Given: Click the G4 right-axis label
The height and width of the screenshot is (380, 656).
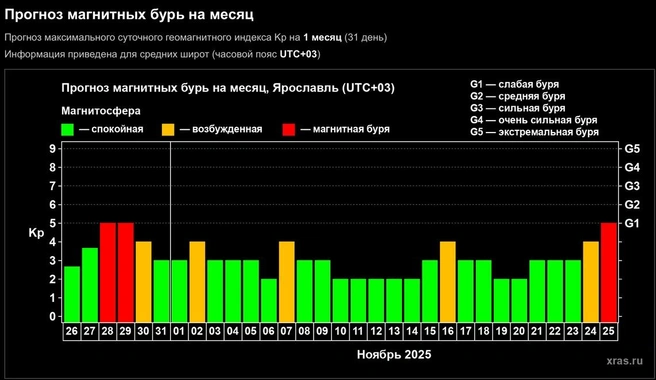Looking at the screenshot, I should (x=632, y=167).
